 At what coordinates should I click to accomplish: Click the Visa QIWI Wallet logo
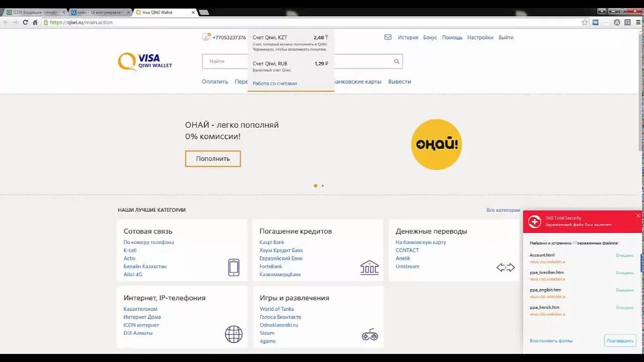[145, 61]
